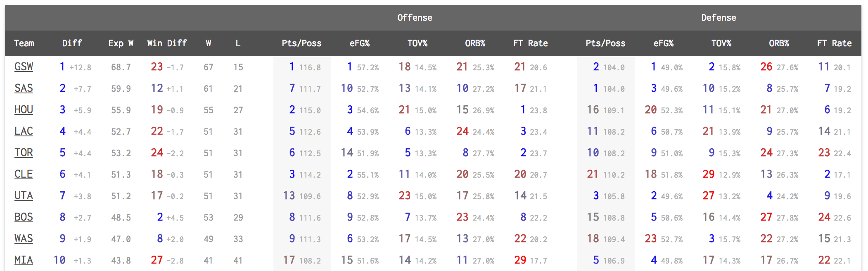Viewport: 868px width, 271px height.
Task: Sort by Defense FT Rate column header
Action: click(x=834, y=43)
